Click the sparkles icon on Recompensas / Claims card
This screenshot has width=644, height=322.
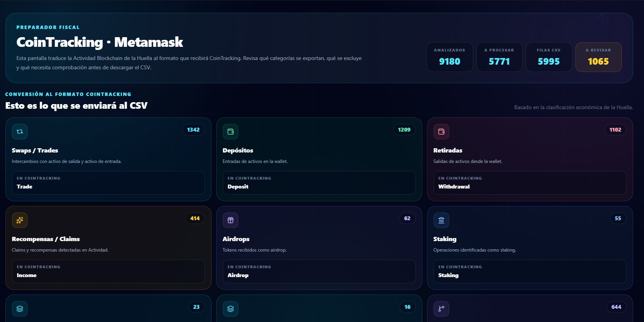coord(20,220)
